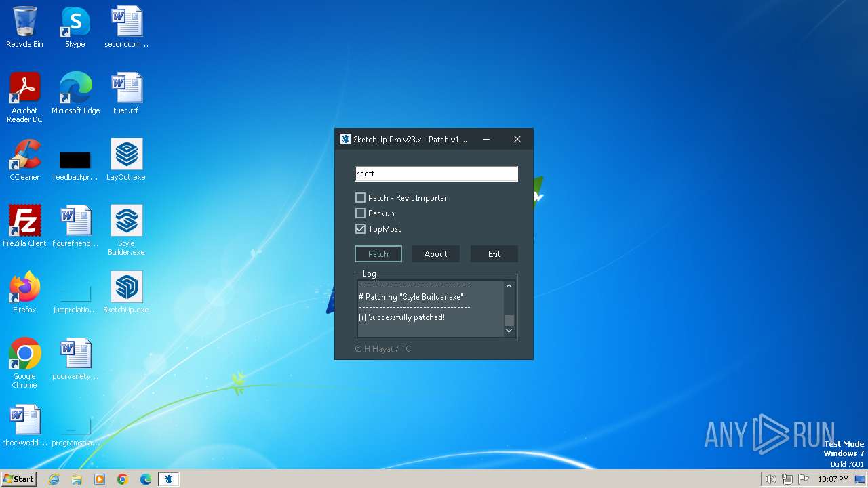The width and height of the screenshot is (868, 488).
Task: Click the Log scroll down arrow
Action: (x=509, y=331)
